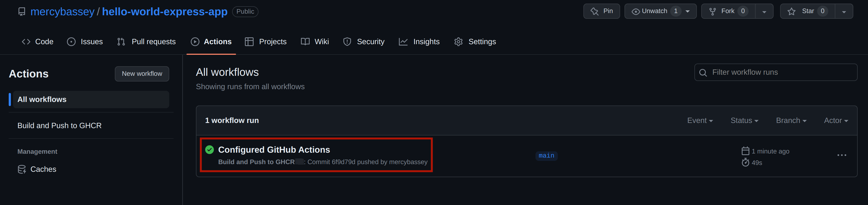
Task: Select Build and Push to GHCR workflow
Action: coord(59,126)
